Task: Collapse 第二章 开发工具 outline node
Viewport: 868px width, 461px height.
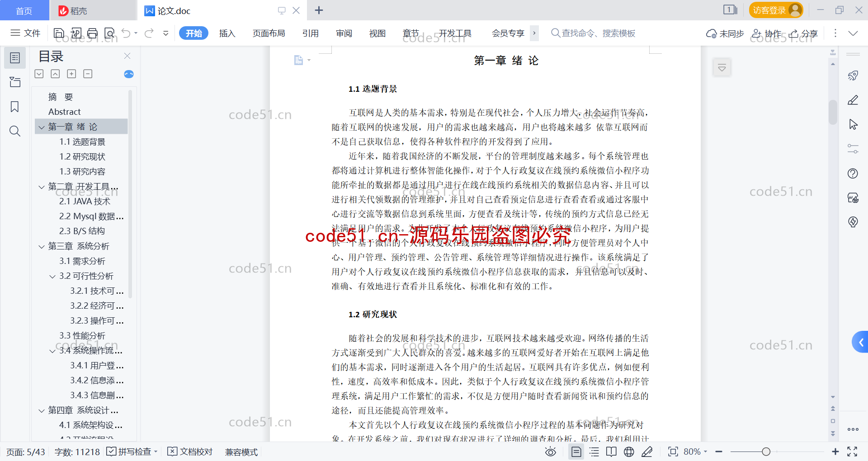Action: coord(42,187)
